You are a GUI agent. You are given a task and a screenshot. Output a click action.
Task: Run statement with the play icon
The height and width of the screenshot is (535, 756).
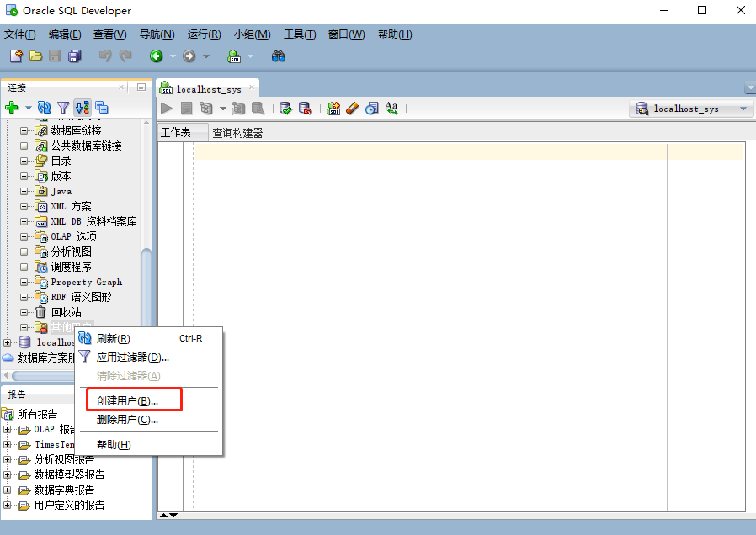pos(167,109)
